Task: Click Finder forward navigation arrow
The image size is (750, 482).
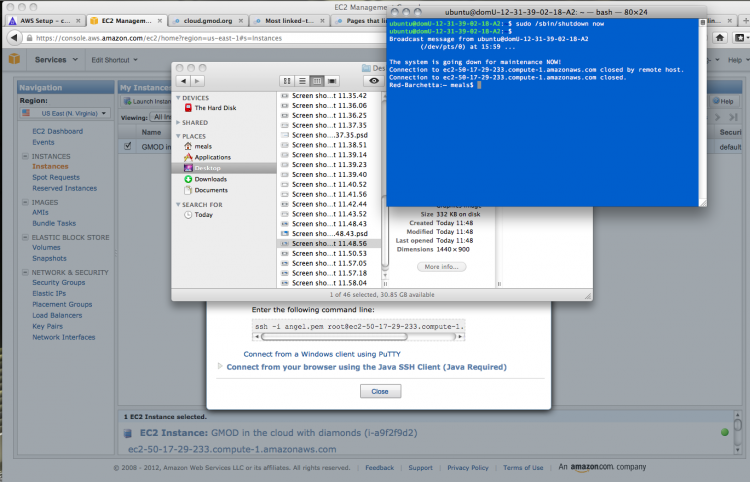Action: click(x=197, y=81)
